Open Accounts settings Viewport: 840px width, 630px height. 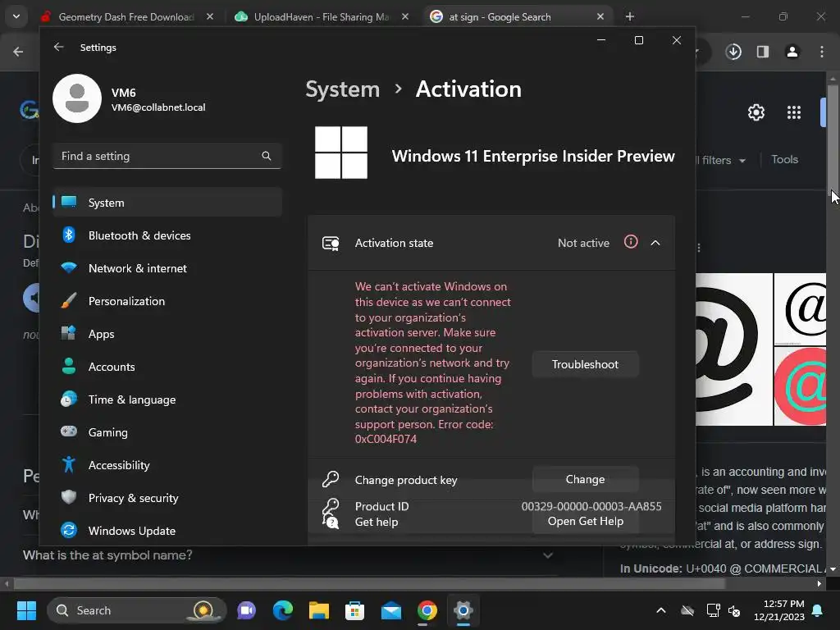167,367
